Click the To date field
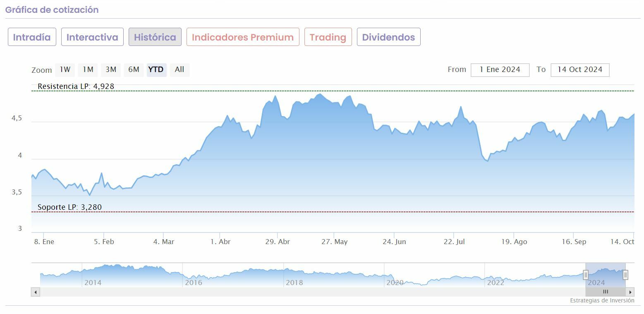This screenshot has height=314, width=644. (580, 70)
